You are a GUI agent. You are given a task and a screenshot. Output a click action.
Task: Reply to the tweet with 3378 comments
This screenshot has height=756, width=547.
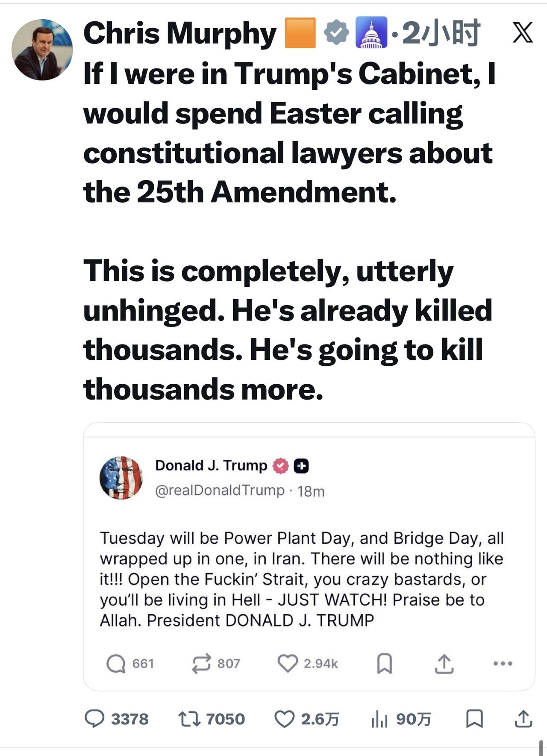click(x=94, y=719)
